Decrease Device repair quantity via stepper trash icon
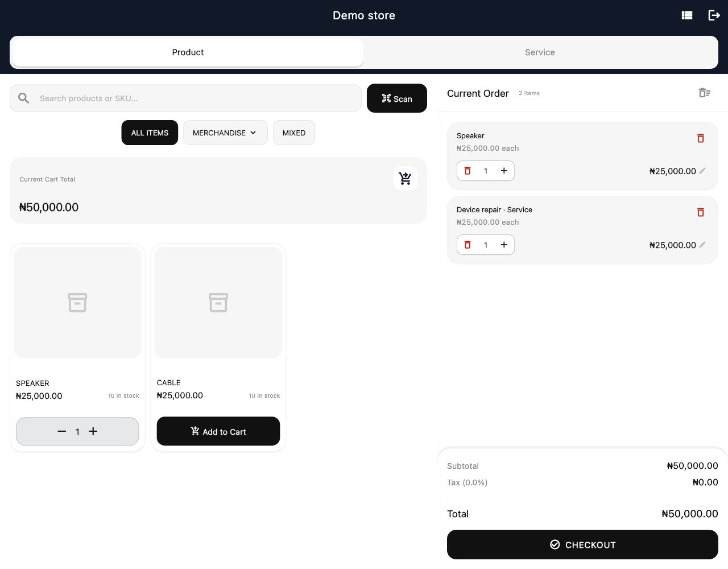Image resolution: width=728 pixels, height=569 pixels. coord(468,245)
